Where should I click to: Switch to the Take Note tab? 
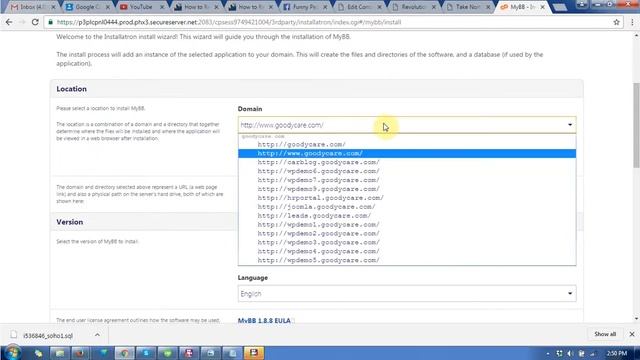467,7
